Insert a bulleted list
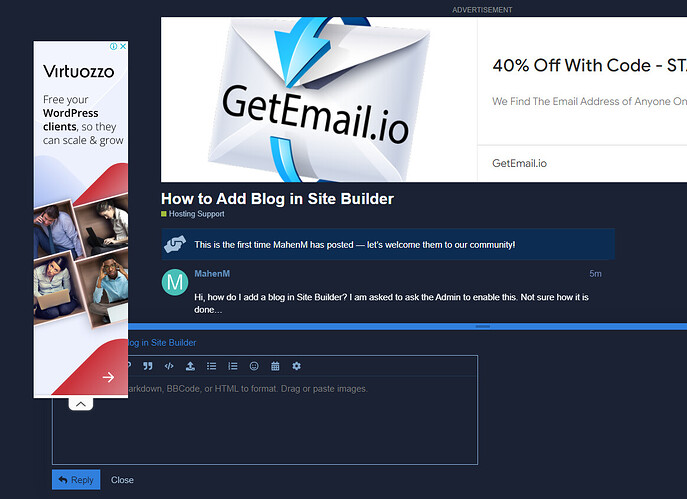 pyautogui.click(x=212, y=366)
